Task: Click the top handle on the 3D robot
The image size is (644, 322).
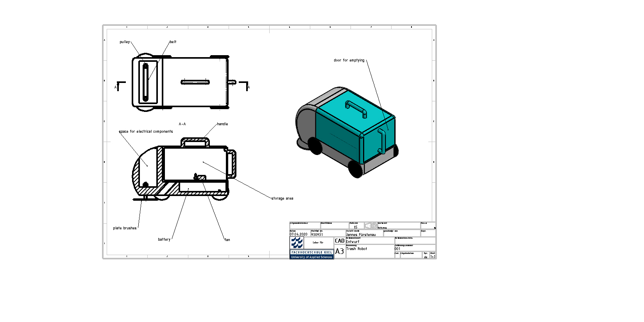Action: (356, 108)
